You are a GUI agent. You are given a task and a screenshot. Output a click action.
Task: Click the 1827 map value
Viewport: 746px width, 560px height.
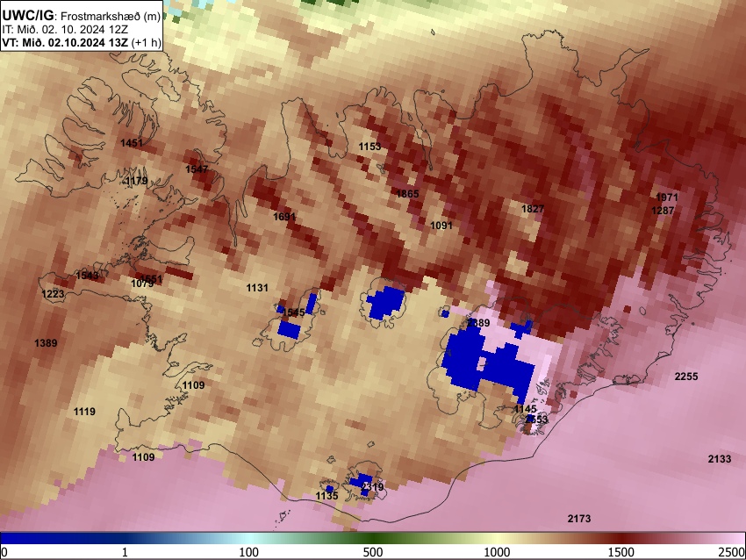click(x=533, y=209)
